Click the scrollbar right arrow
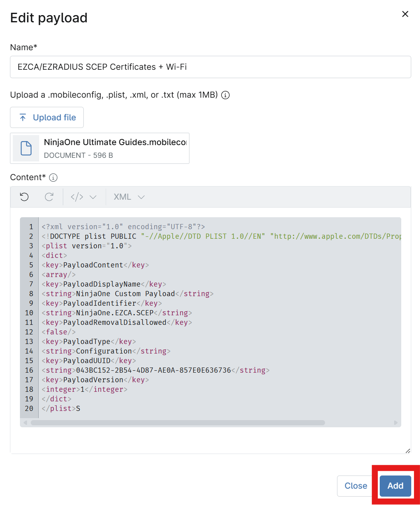The image size is (420, 505). click(396, 422)
